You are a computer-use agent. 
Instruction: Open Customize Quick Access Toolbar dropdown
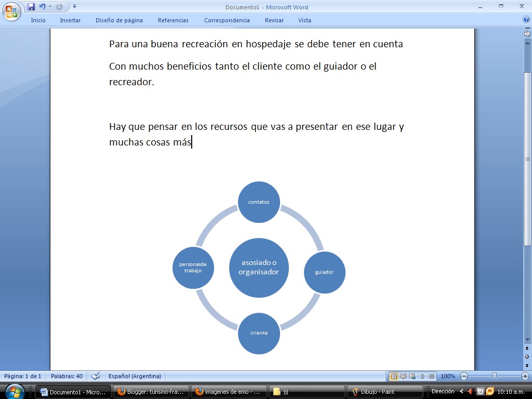coord(75,6)
